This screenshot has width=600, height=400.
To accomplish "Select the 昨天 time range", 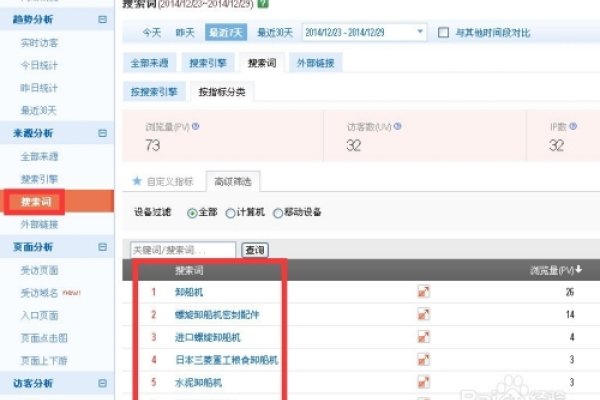I will point(185,33).
